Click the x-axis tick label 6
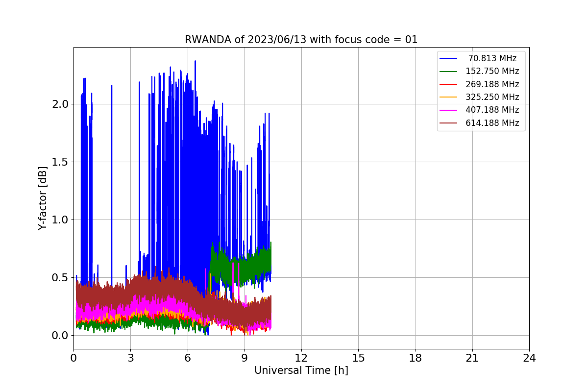This screenshot has height=392, width=588. 188,358
